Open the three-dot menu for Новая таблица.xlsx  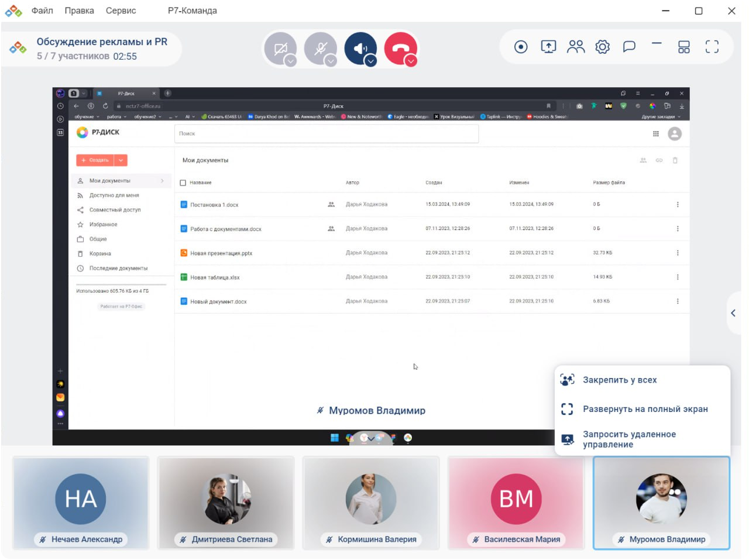point(678,277)
